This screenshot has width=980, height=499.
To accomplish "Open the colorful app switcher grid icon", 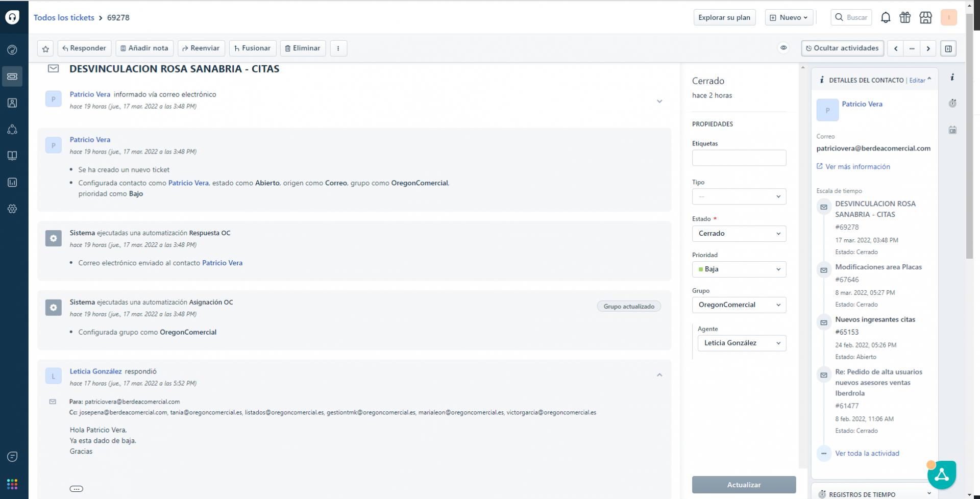I will [12, 484].
